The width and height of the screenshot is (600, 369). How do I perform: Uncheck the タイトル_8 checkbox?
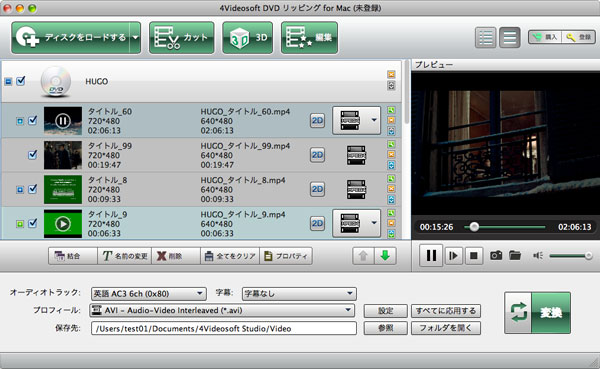[33, 189]
